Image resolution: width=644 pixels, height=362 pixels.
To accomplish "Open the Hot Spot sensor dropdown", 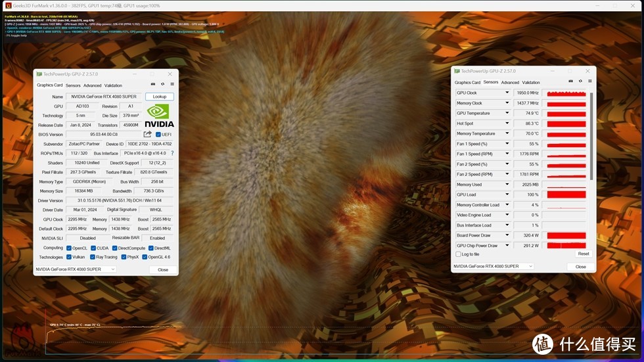I will point(507,124).
